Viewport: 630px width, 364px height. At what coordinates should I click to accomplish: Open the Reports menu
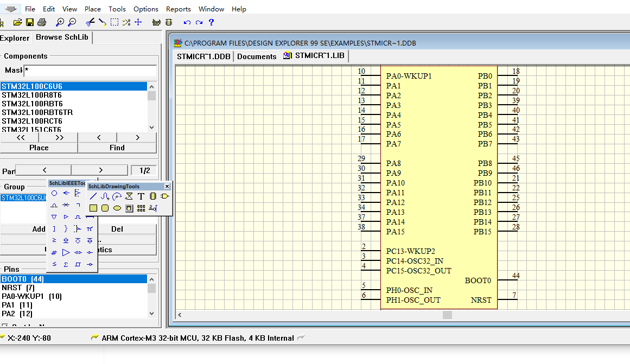(x=179, y=9)
